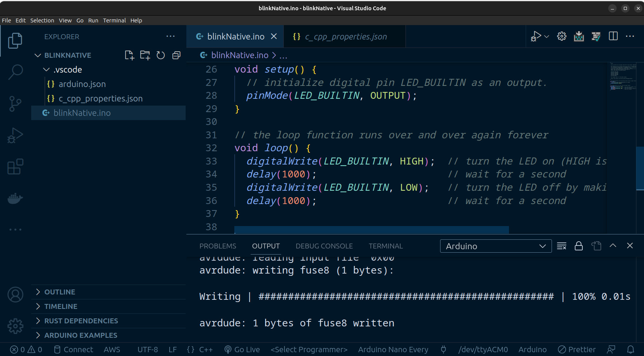Open the Help menu
The height and width of the screenshot is (356, 644).
[x=136, y=21]
